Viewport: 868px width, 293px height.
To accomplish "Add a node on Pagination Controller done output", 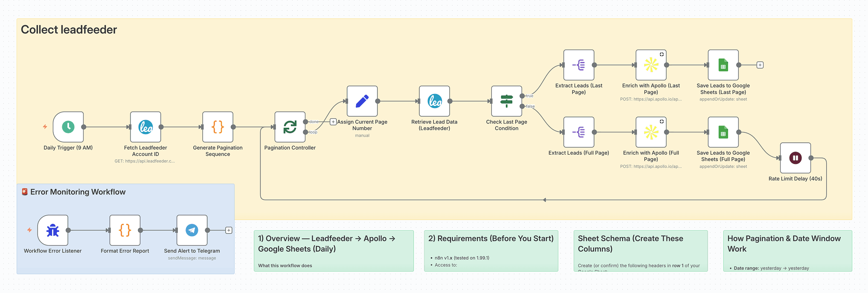I will [x=333, y=122].
